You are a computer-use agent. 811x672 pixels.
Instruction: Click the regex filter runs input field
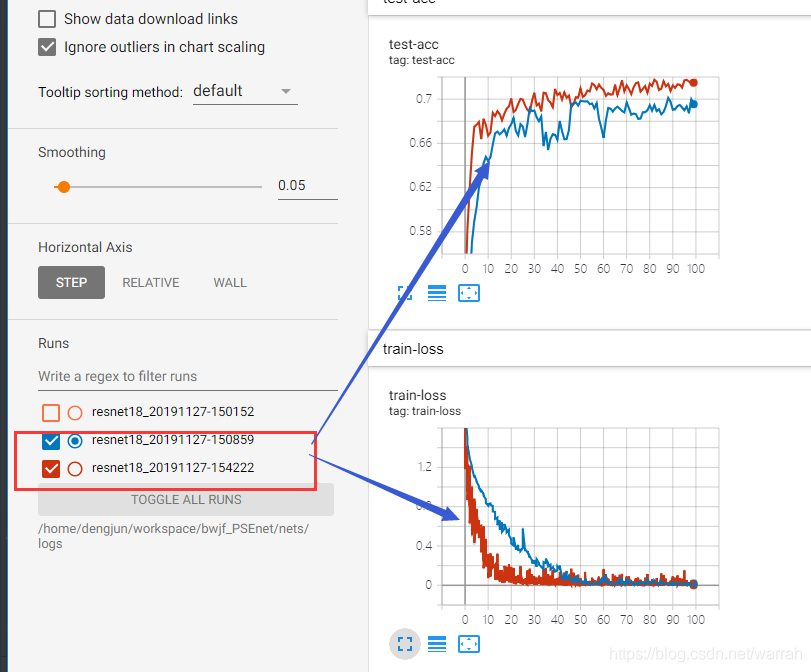[x=187, y=377]
